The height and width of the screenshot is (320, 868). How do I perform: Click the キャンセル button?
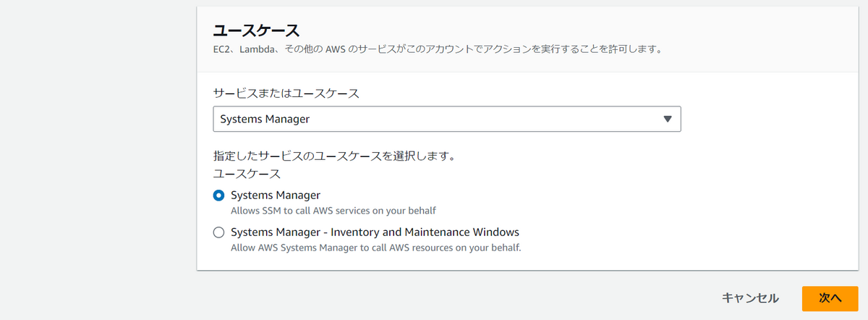[750, 298]
